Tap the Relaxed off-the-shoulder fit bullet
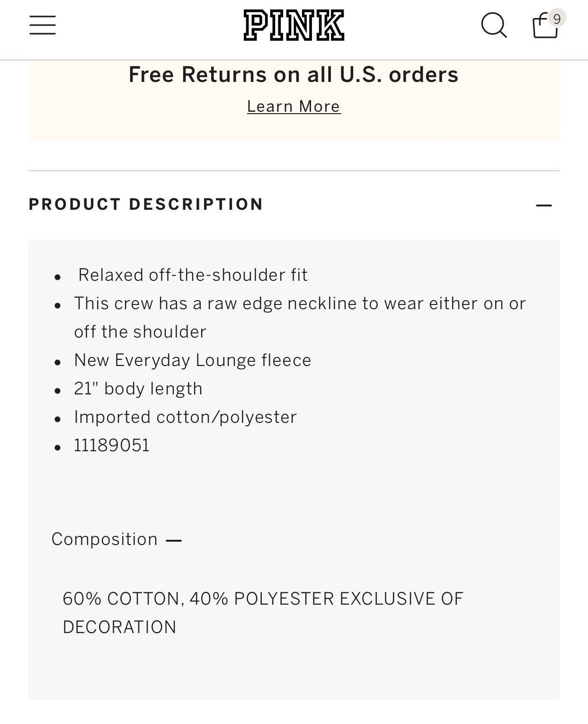588x724 pixels. (x=193, y=275)
